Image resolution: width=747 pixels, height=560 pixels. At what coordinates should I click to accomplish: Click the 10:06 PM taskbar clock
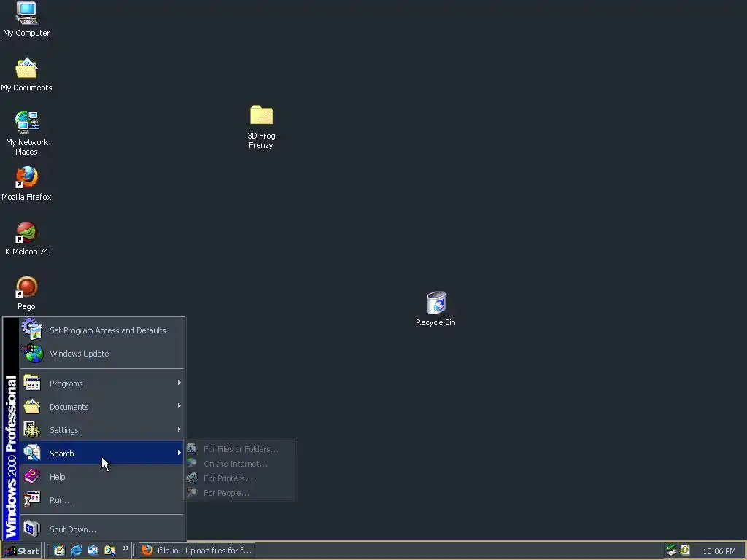point(719,551)
